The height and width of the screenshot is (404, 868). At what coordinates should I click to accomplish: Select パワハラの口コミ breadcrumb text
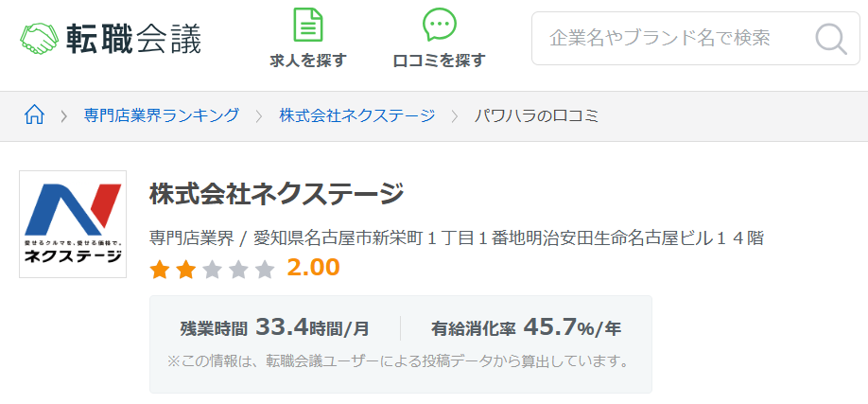(536, 115)
